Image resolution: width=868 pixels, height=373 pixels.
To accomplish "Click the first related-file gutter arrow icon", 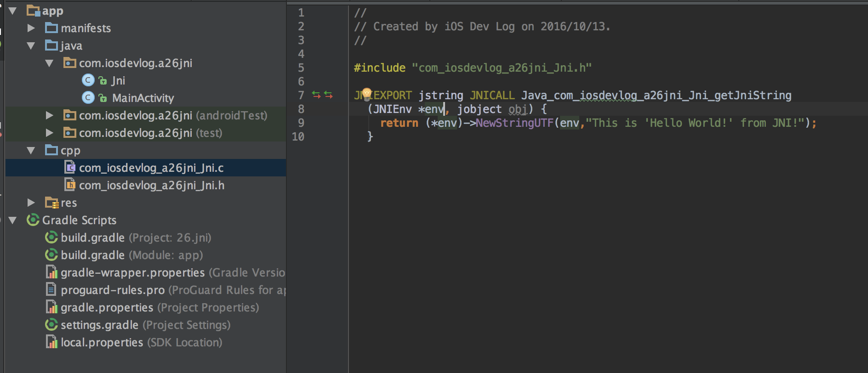I will (316, 95).
